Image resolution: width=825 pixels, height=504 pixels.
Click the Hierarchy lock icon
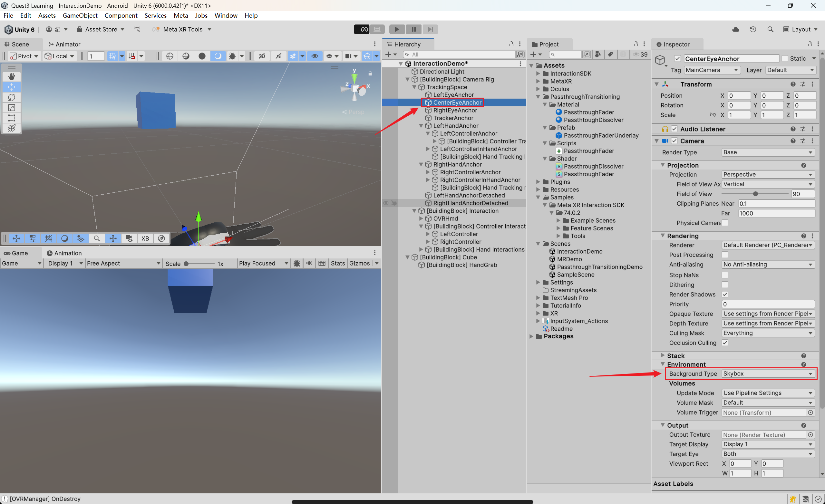[x=511, y=44]
